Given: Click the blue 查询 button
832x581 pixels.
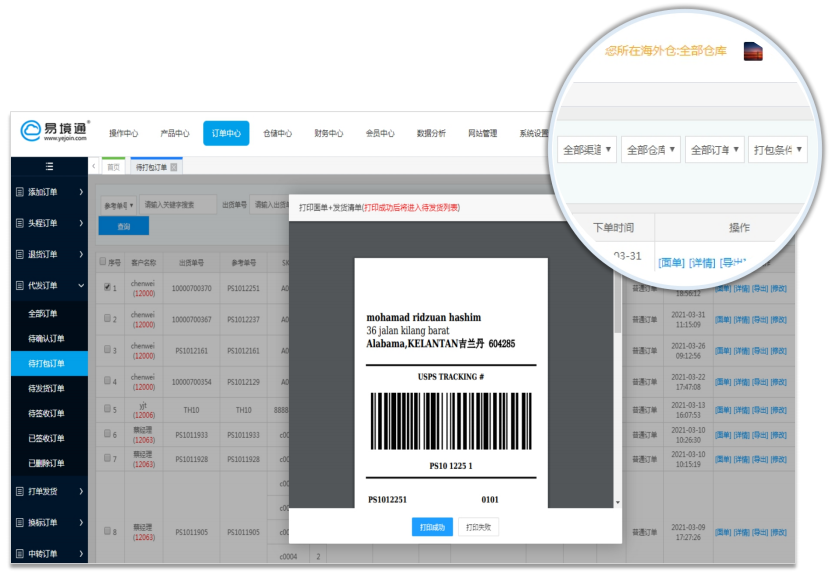Looking at the screenshot, I should click(124, 227).
